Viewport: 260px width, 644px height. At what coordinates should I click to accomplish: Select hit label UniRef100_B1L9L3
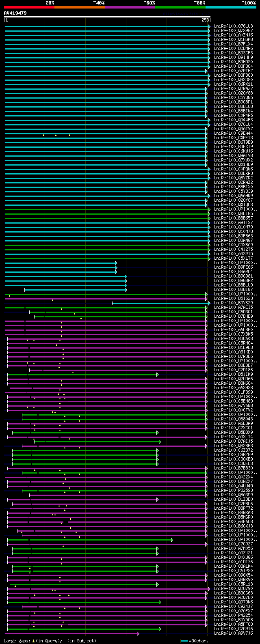233,348
